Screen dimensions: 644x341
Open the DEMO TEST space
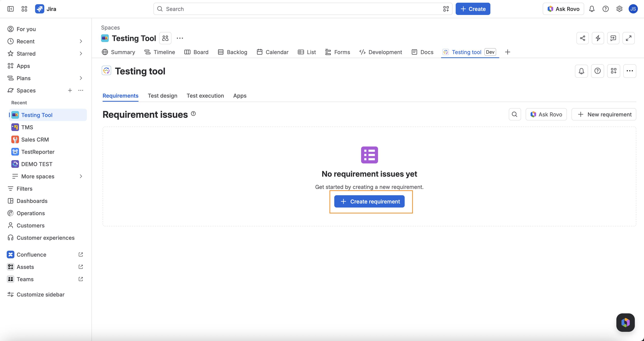tap(48, 164)
